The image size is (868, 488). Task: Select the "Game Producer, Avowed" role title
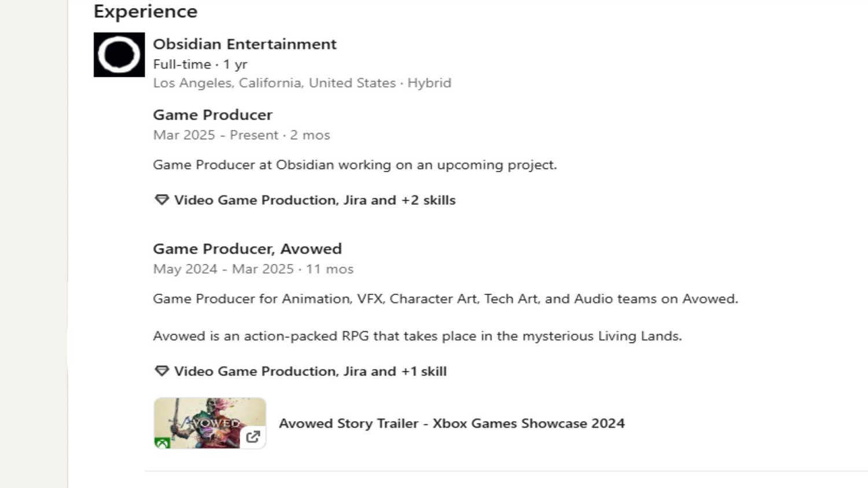(x=247, y=249)
